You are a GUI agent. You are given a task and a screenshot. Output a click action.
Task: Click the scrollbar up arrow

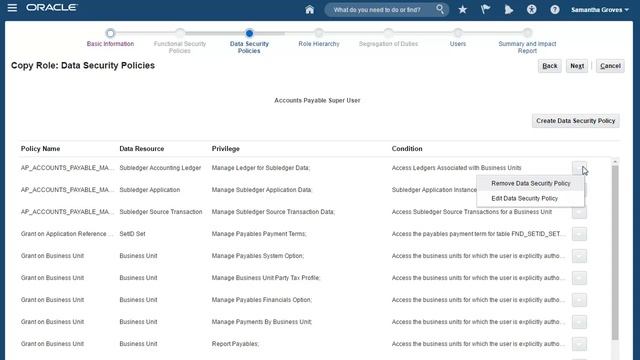tap(615, 162)
